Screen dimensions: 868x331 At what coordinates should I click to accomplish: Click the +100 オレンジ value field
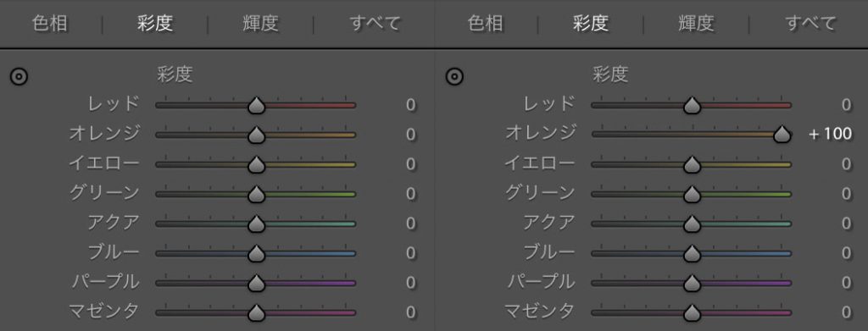(831, 135)
